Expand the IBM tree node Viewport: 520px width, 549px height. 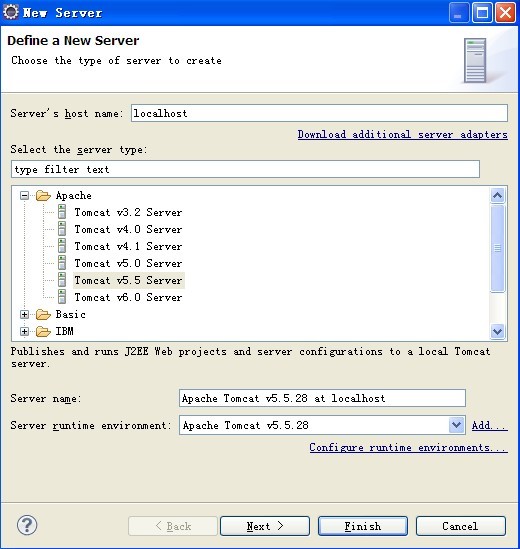click(x=24, y=331)
